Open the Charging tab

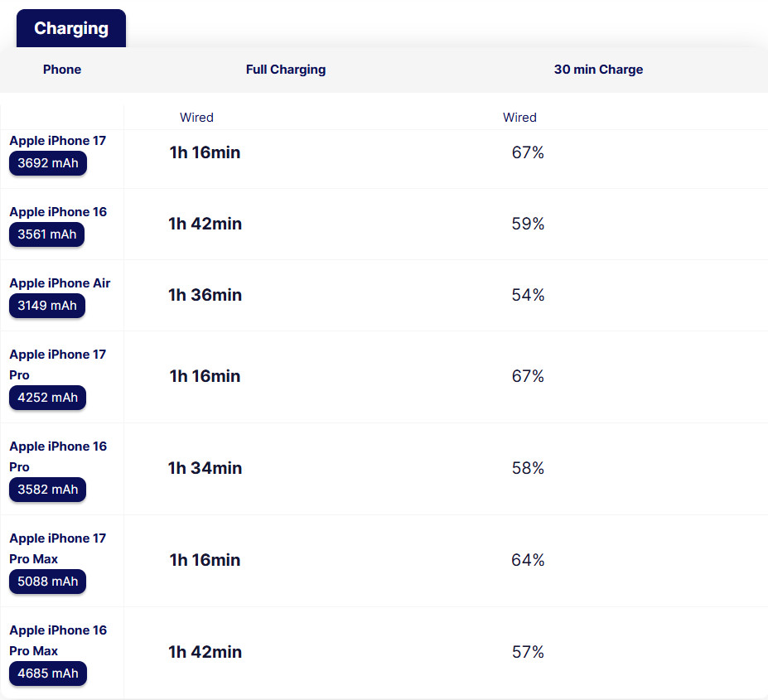tap(71, 28)
